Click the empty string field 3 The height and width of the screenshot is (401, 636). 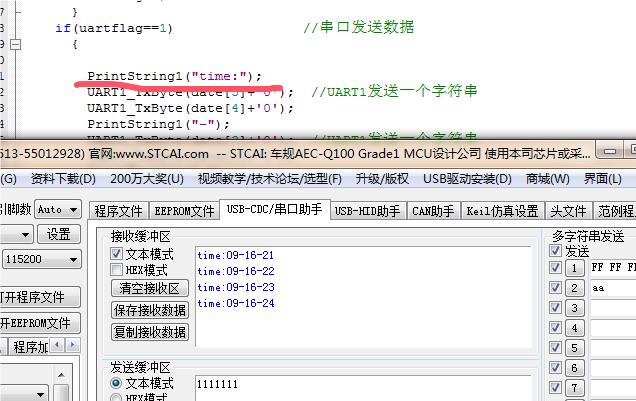(x=613, y=308)
